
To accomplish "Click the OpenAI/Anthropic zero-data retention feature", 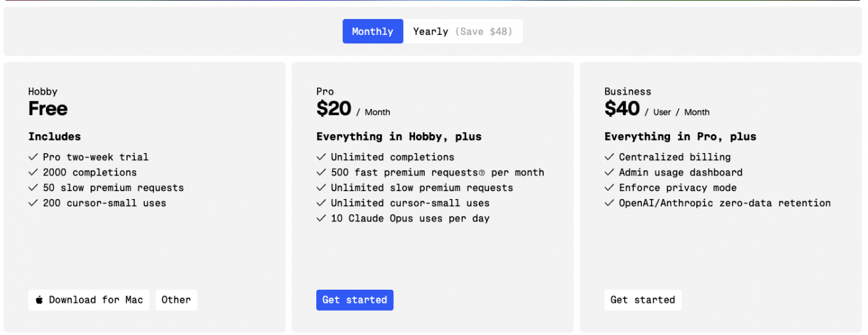I will [x=725, y=203].
